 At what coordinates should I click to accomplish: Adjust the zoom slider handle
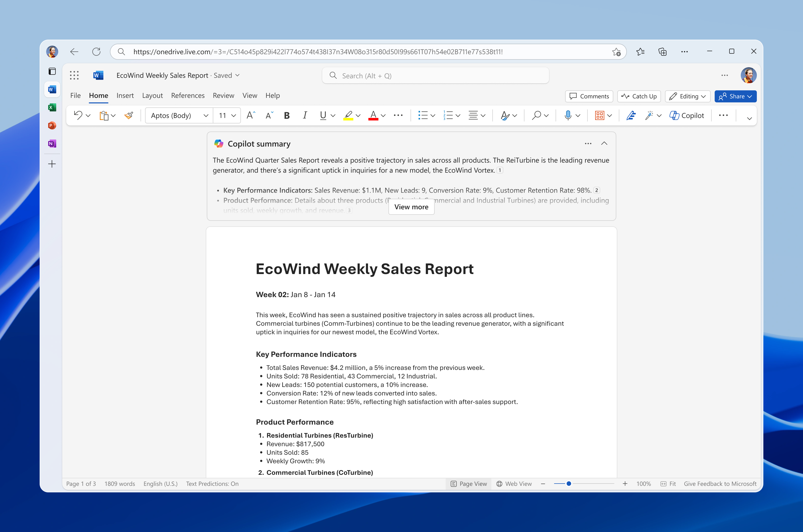[x=569, y=484]
